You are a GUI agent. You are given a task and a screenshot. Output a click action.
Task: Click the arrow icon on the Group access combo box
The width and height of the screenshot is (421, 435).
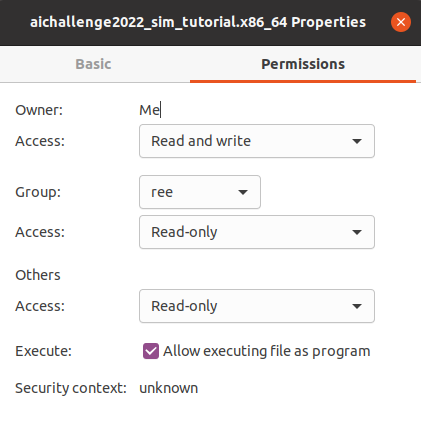coord(357,232)
